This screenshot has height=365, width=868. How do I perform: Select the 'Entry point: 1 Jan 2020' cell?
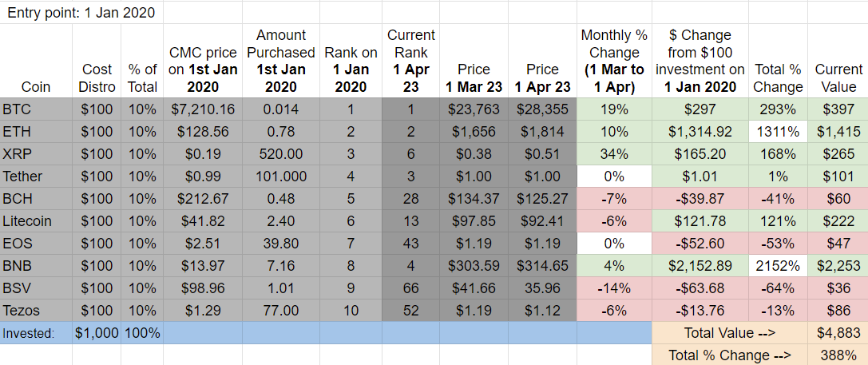coord(82,13)
